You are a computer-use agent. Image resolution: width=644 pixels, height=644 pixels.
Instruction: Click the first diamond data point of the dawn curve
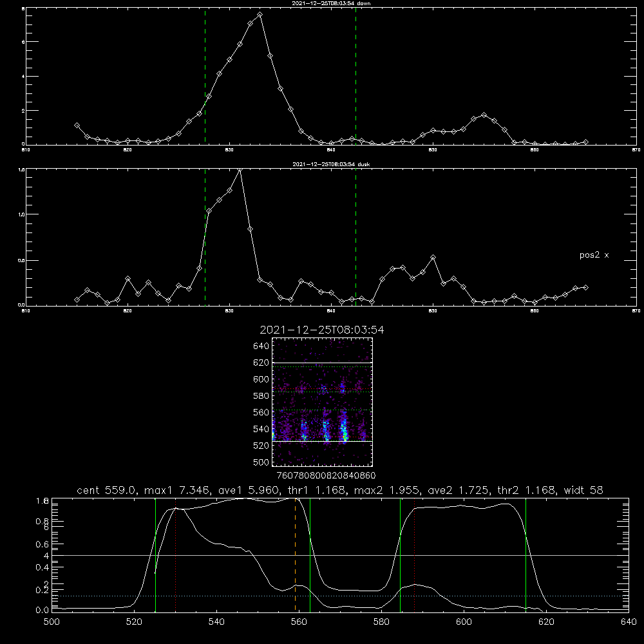click(x=77, y=126)
